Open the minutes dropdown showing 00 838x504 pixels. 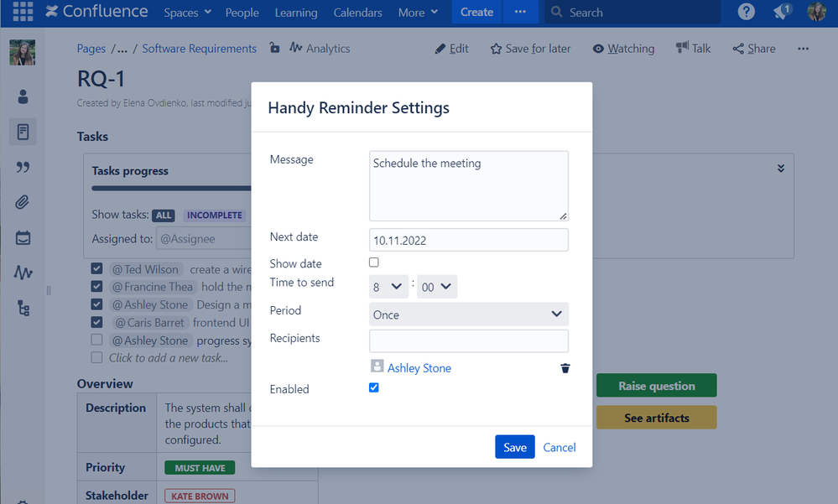437,287
